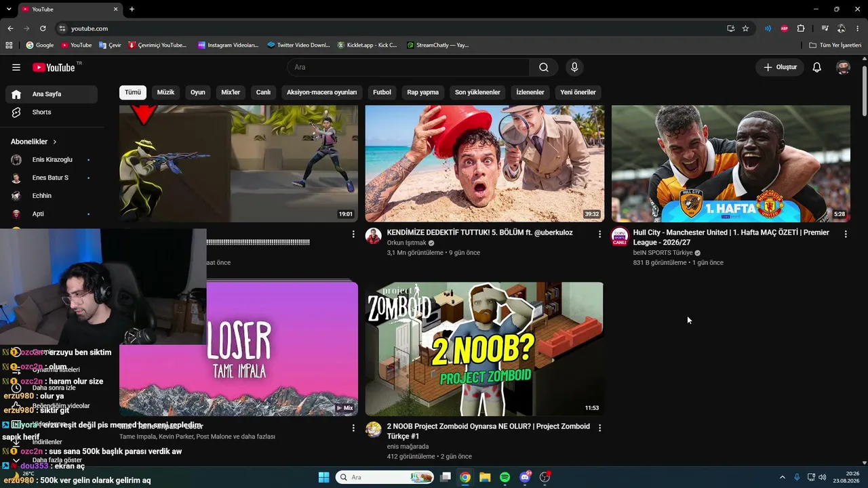
Task: Open YouTube notifications bell
Action: point(817,67)
